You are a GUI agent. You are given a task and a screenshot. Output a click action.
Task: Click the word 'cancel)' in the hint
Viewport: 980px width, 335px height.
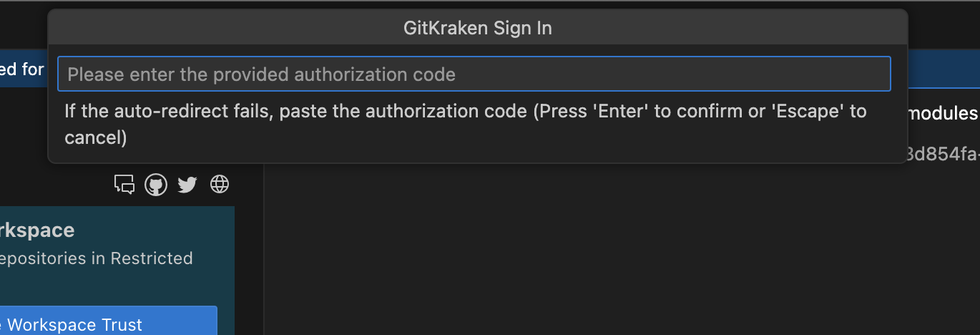tap(96, 137)
